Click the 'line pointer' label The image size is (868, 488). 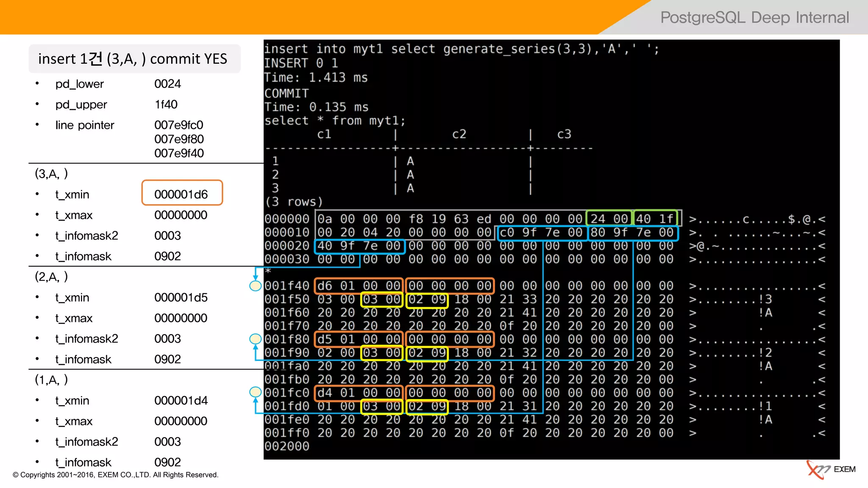pyautogui.click(x=85, y=125)
